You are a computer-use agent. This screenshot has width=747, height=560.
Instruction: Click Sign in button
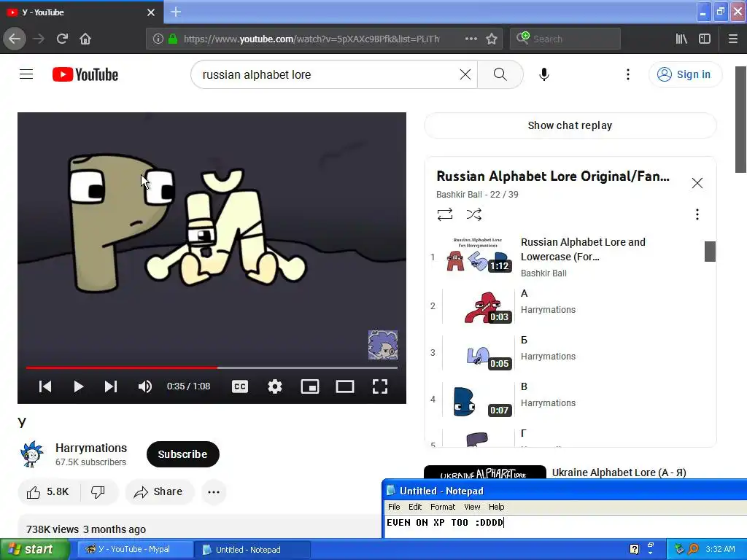pos(685,74)
